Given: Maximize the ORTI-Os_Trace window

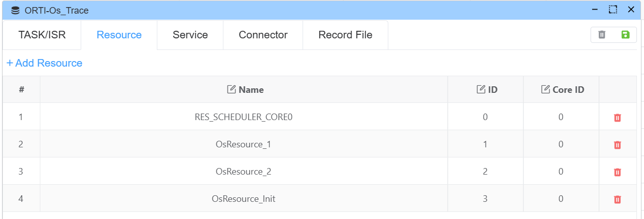Looking at the screenshot, I should [613, 9].
